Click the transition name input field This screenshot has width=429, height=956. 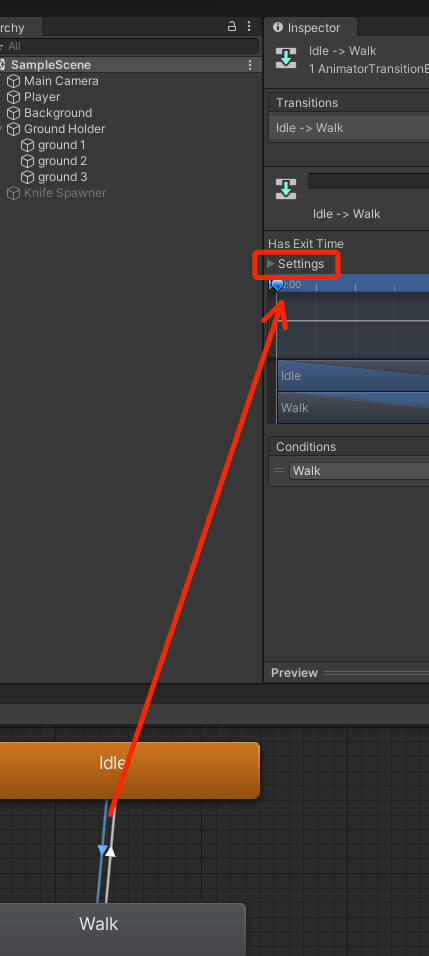pyautogui.click(x=368, y=181)
